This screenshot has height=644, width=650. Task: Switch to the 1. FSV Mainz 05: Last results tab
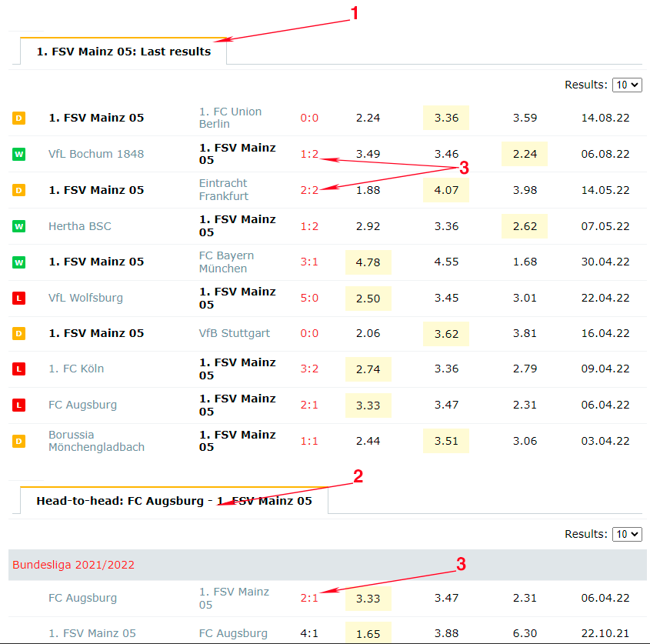pos(124,52)
